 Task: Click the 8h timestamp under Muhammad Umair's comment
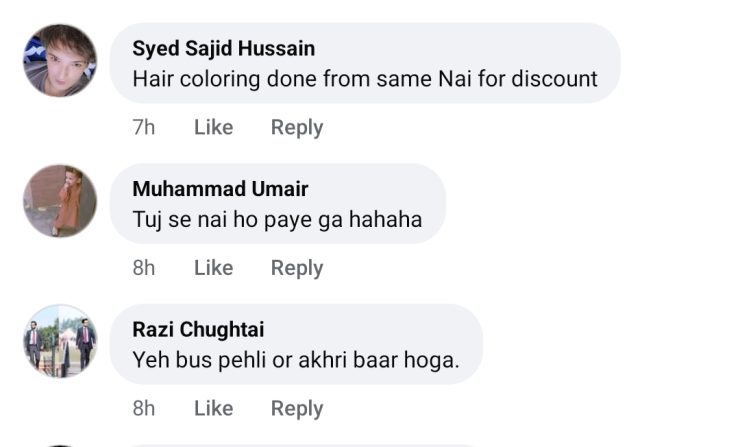(x=144, y=268)
